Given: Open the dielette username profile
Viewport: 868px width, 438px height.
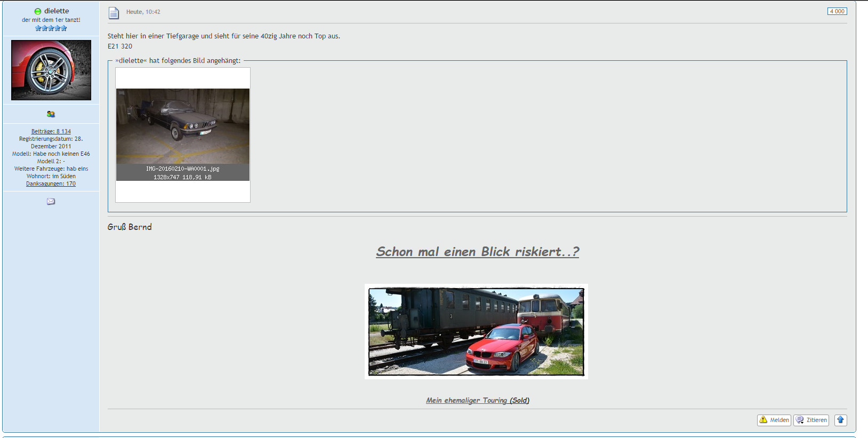Looking at the screenshot, I should 57,11.
